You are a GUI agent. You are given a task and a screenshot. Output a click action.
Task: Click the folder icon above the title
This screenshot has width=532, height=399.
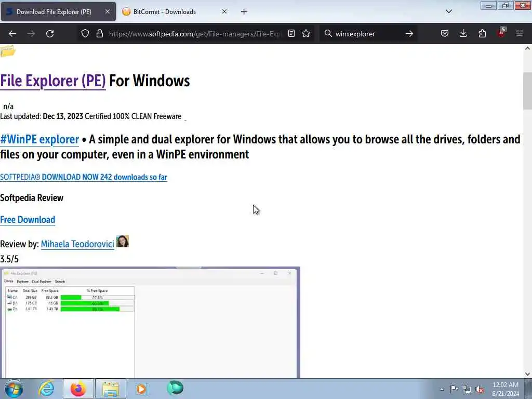[x=8, y=51]
